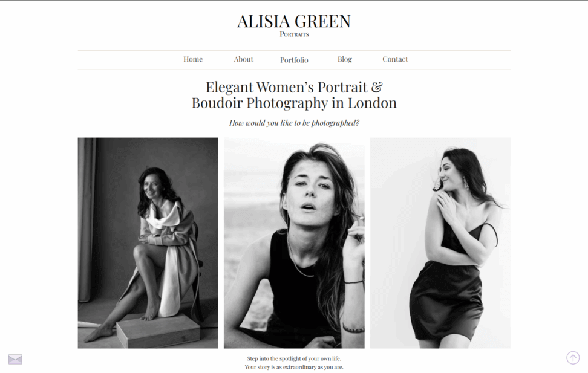Click "How would you like to be photographed?"

(x=294, y=123)
